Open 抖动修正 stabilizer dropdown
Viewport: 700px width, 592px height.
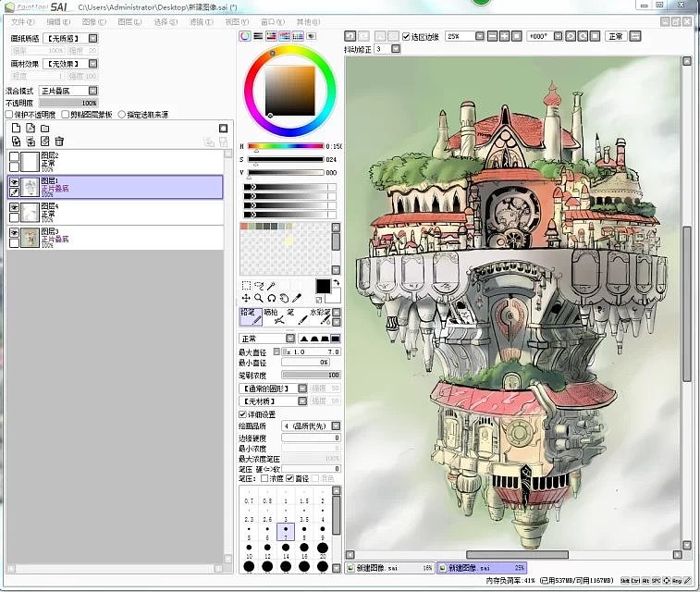coord(396,49)
